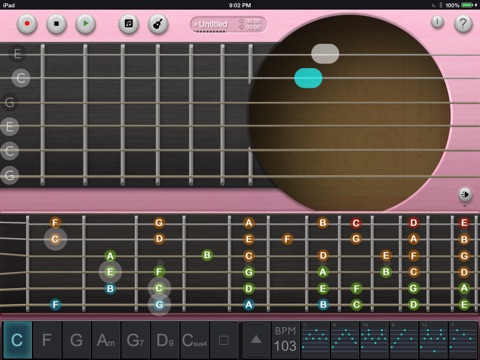480x360 pixels.
Task: Click the empty chord slot square
Action: pos(224,340)
